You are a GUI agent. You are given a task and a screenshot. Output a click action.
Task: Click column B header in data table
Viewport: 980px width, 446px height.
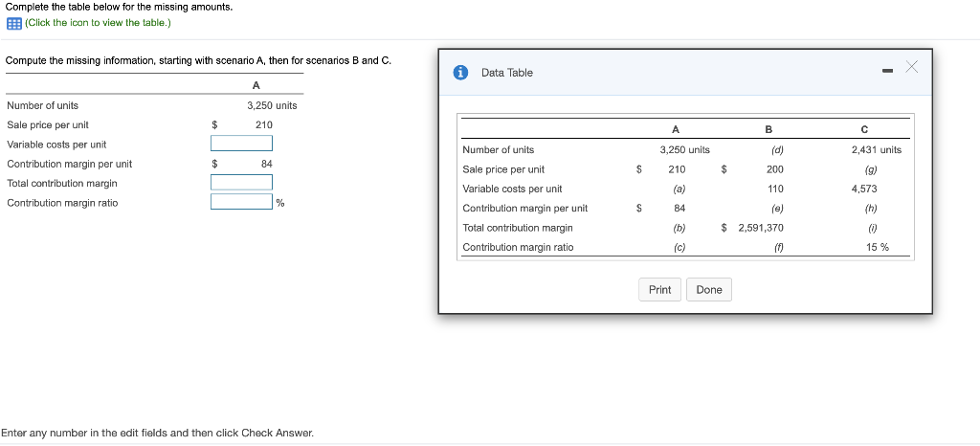point(768,130)
